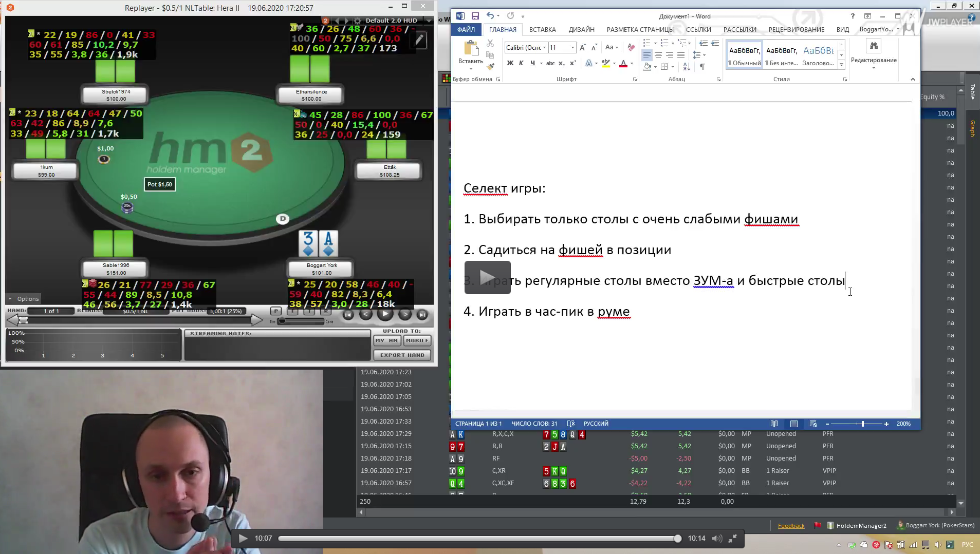The image size is (980, 554).
Task: Click inside the Streaming Notes field
Action: coord(278,348)
